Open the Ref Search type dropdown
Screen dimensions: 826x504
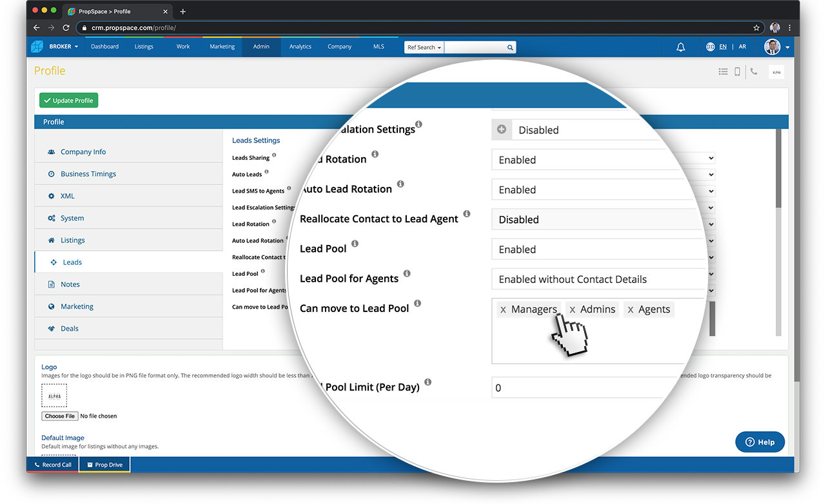pyautogui.click(x=424, y=47)
